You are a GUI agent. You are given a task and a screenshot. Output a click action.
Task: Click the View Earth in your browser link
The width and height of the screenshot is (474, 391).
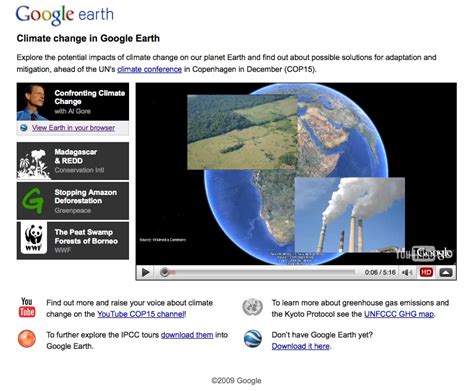tap(73, 128)
